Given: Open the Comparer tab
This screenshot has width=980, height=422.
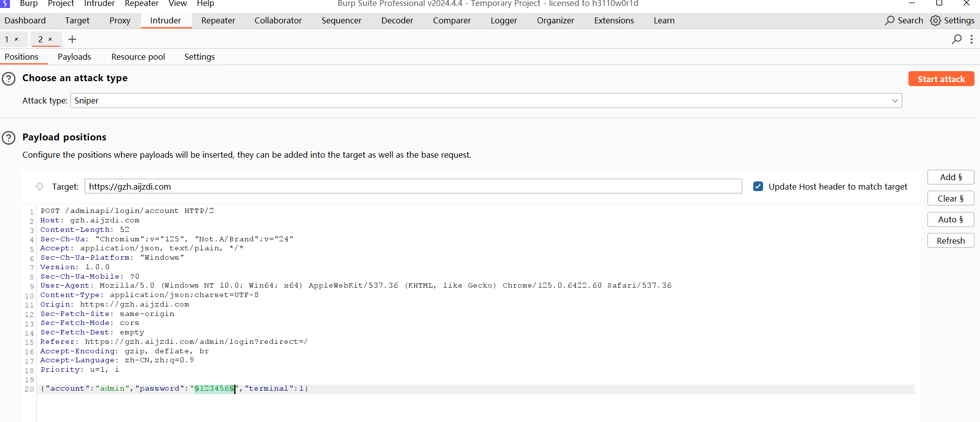Looking at the screenshot, I should (452, 20).
